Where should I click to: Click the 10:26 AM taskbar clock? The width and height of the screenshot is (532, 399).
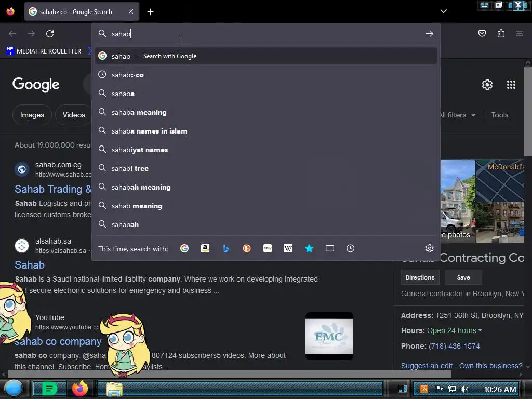click(x=500, y=390)
